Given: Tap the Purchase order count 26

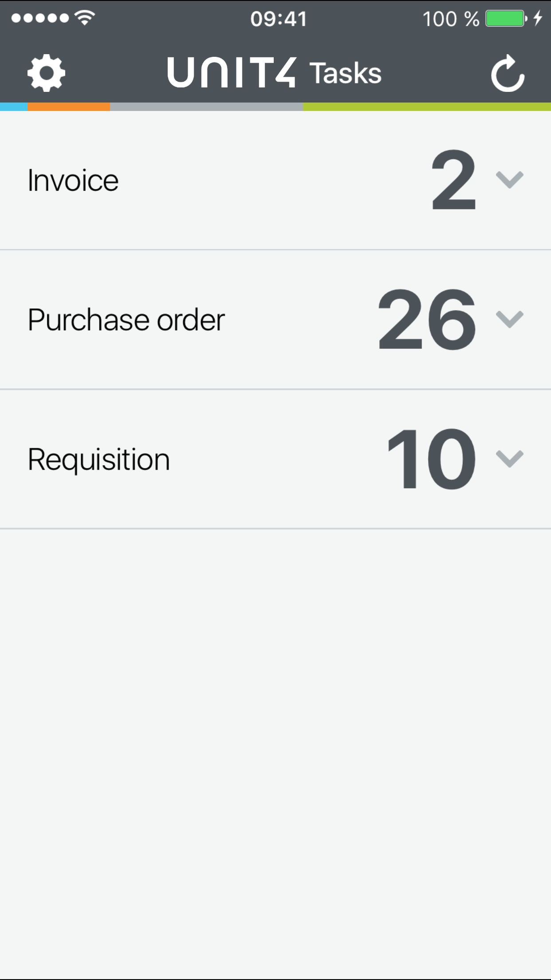Looking at the screenshot, I should click(x=427, y=319).
